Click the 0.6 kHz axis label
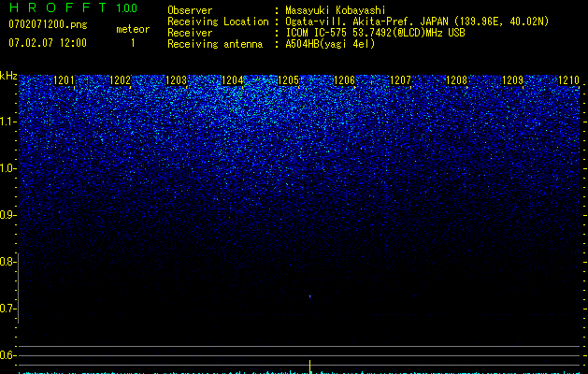 (x=7, y=355)
